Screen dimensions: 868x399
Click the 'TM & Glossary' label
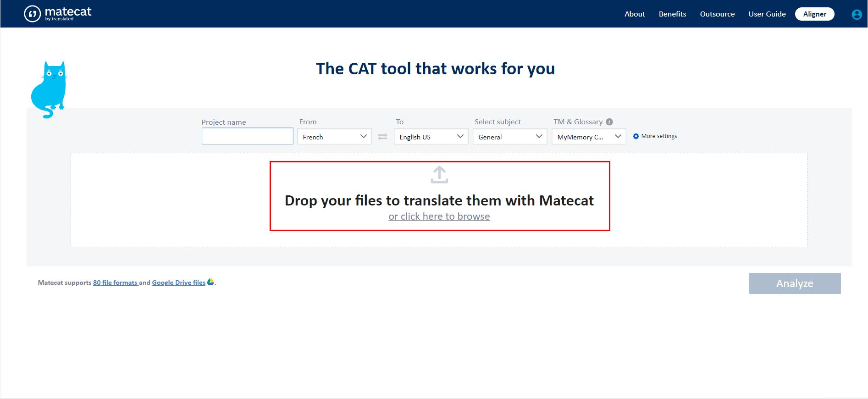pyautogui.click(x=578, y=122)
